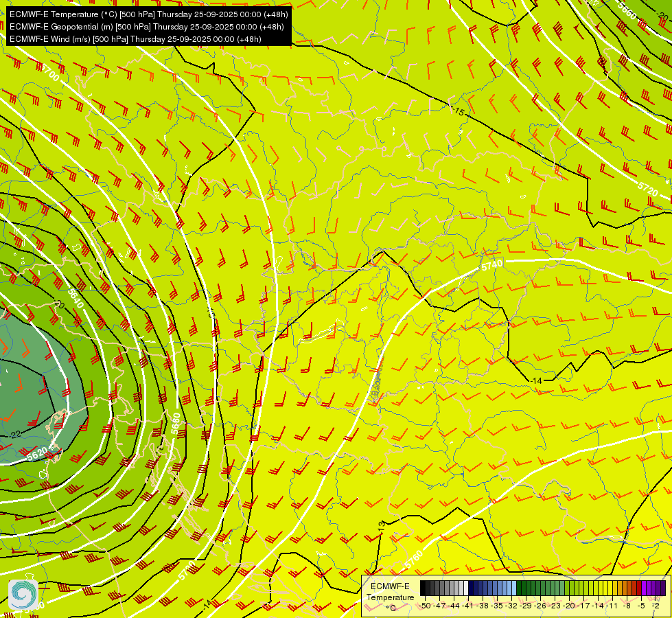The width and height of the screenshot is (672, 618).
Task: Click the -23 value in the legend
Action: point(555,606)
